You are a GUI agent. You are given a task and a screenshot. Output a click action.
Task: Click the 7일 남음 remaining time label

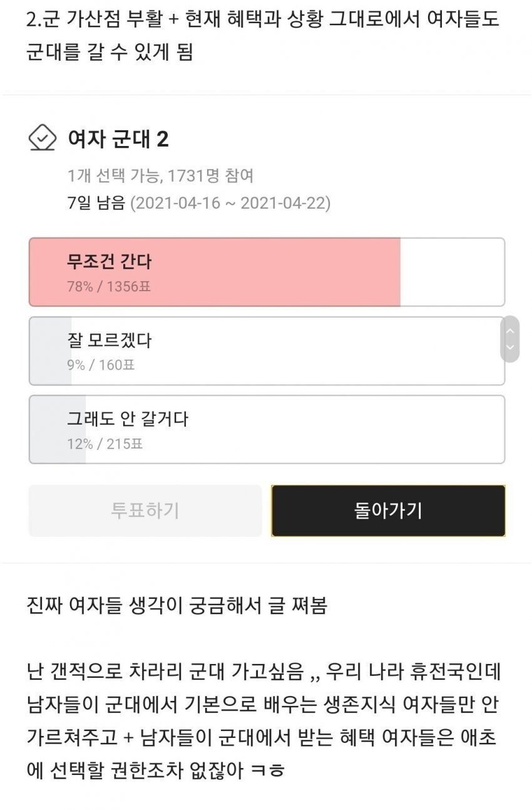coord(96,203)
